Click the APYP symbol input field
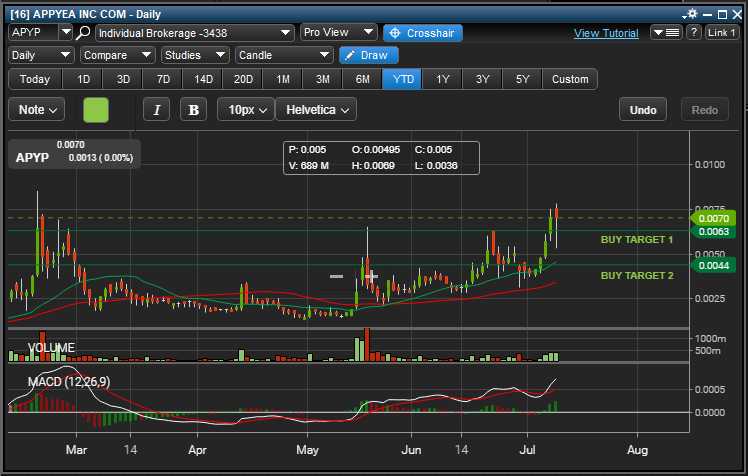 click(x=33, y=33)
